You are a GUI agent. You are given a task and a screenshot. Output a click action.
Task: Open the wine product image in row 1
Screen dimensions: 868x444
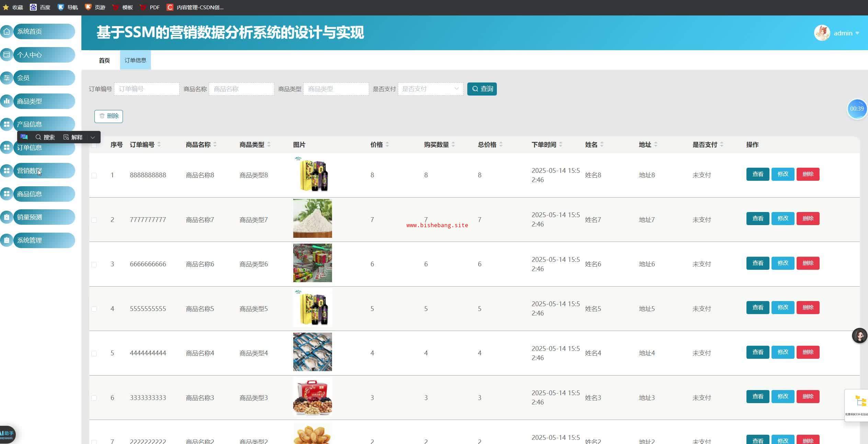coord(312,174)
